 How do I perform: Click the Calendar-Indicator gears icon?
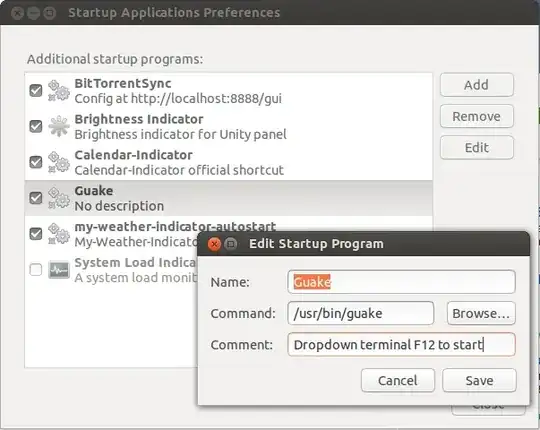coord(59,162)
